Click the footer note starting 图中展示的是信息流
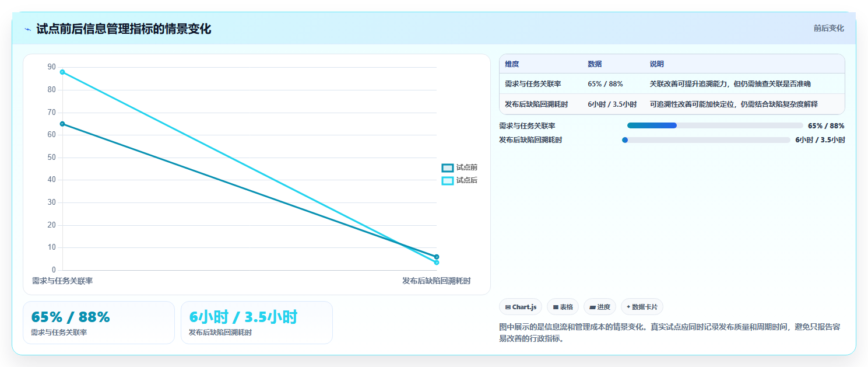 click(670, 333)
